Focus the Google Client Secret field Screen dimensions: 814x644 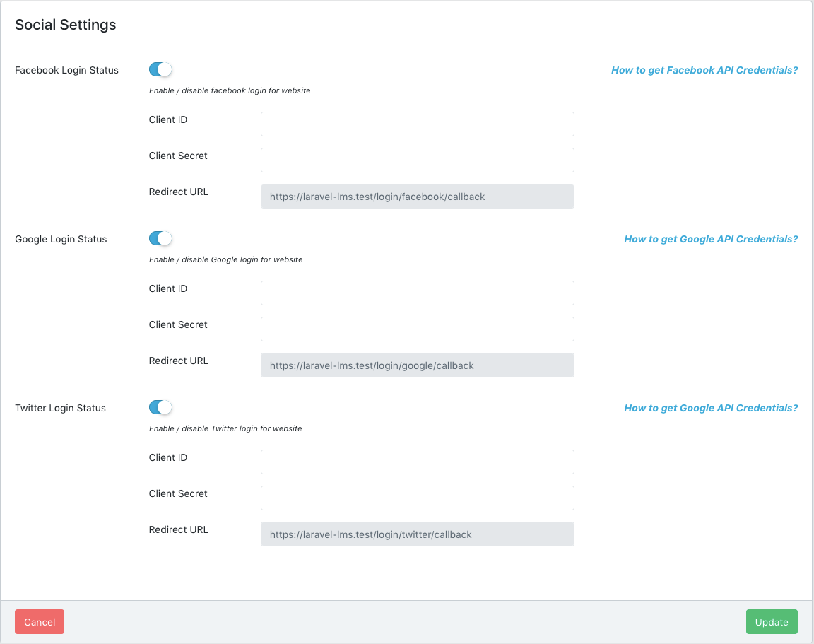[x=417, y=329]
